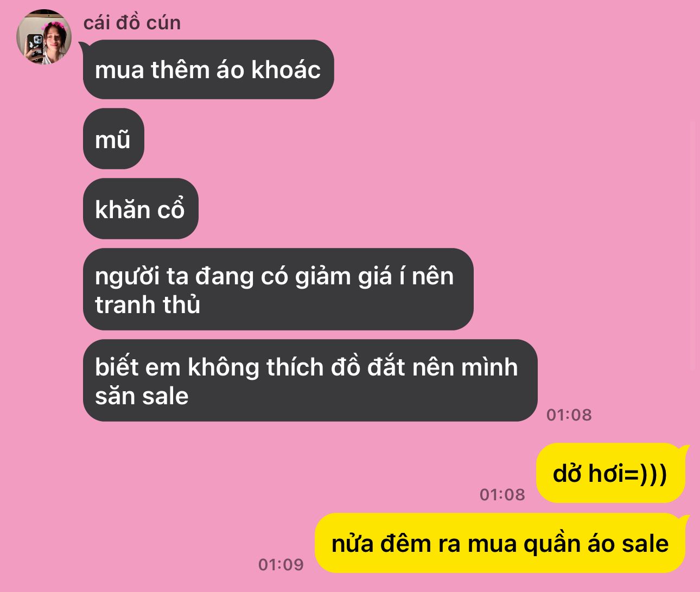Click the word 'tranh thủ' in the gray message
The image size is (700, 592).
click(148, 304)
